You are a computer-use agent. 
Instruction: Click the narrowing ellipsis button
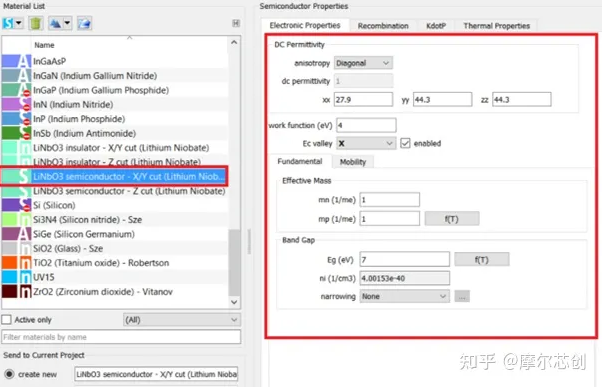coord(462,296)
